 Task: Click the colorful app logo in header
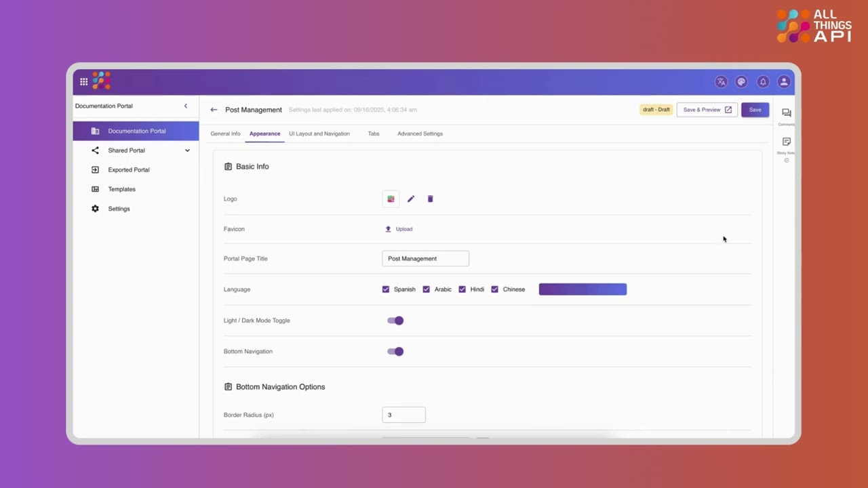click(x=101, y=81)
